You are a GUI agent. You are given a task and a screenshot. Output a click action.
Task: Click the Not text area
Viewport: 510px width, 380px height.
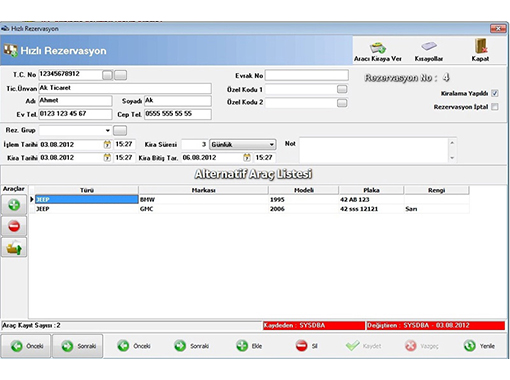point(374,150)
